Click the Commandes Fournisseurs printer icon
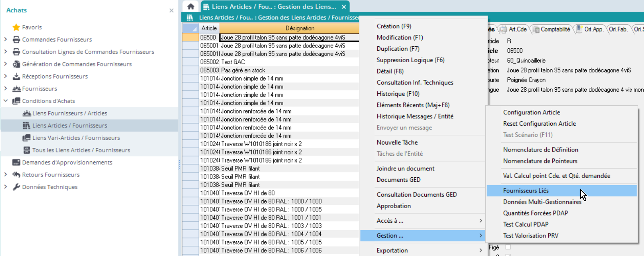The image size is (644, 256). [x=16, y=40]
